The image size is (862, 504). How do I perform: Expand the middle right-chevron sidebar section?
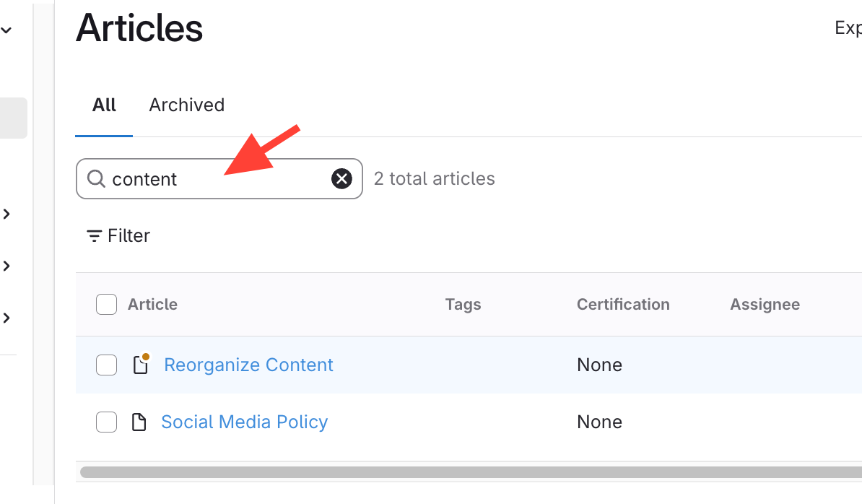(x=6, y=266)
